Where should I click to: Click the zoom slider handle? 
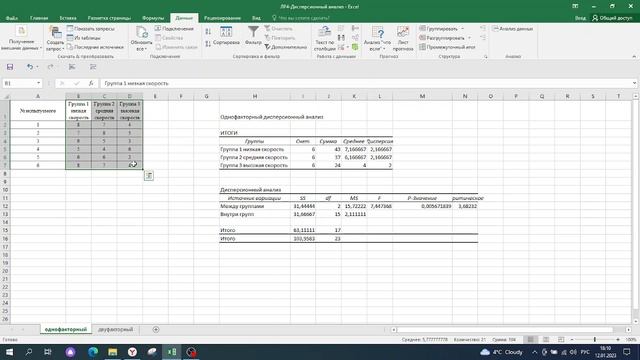coord(595,340)
